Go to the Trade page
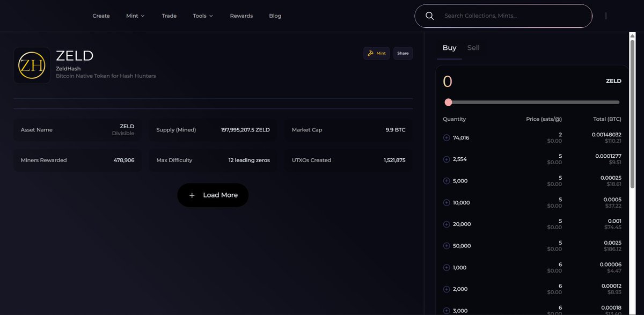The width and height of the screenshot is (644, 315). [x=169, y=16]
